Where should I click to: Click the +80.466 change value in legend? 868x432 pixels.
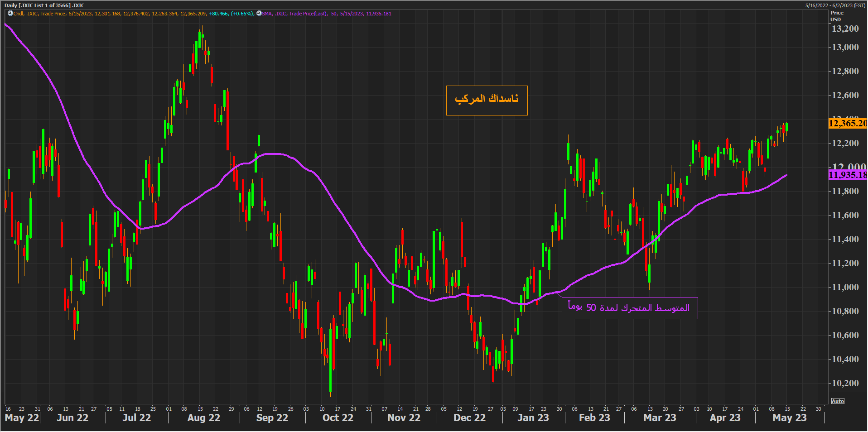coord(218,14)
